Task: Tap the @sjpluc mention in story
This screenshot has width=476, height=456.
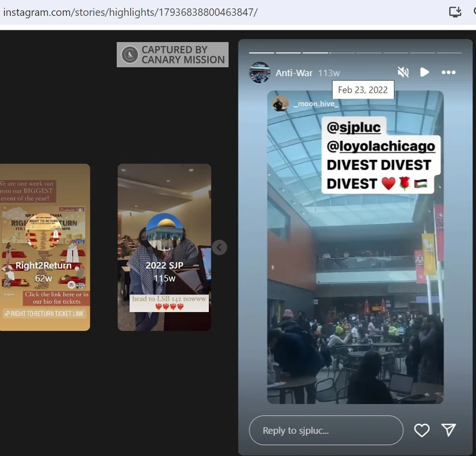Action: [354, 127]
